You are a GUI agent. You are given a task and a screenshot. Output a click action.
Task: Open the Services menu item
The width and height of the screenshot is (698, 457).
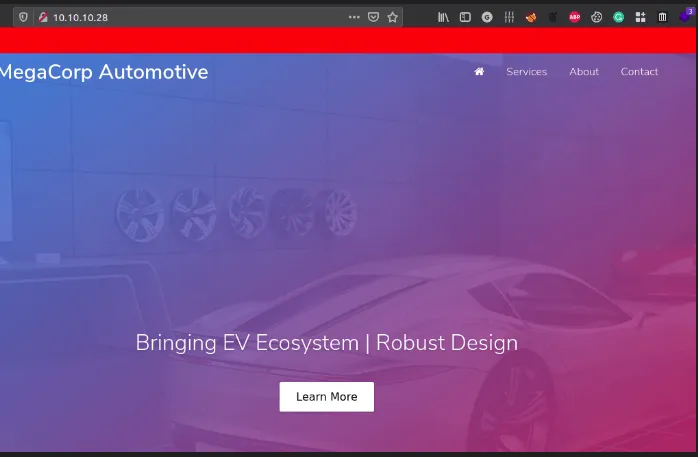(x=526, y=72)
